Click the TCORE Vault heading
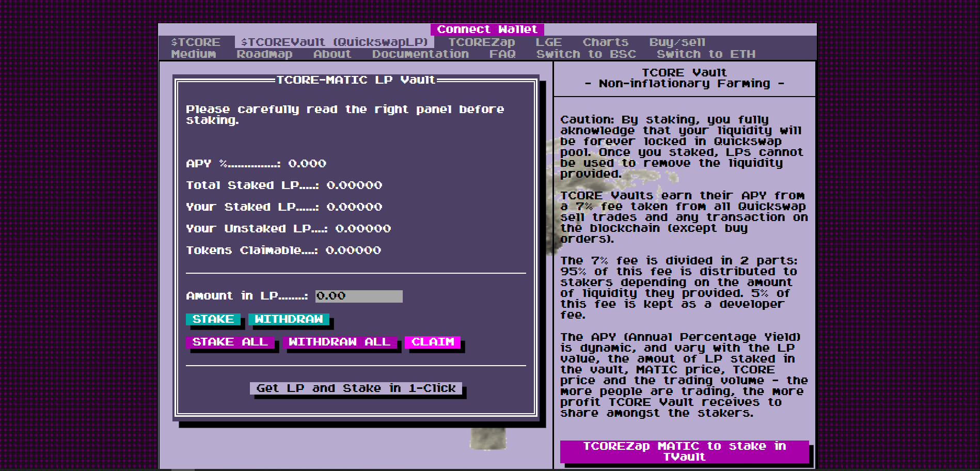980x471 pixels. click(684, 73)
